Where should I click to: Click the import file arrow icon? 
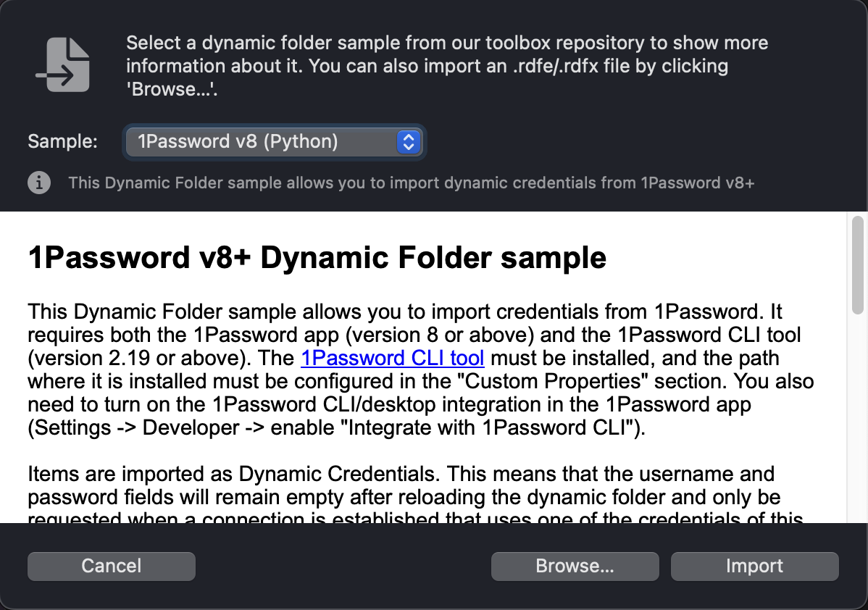click(63, 66)
